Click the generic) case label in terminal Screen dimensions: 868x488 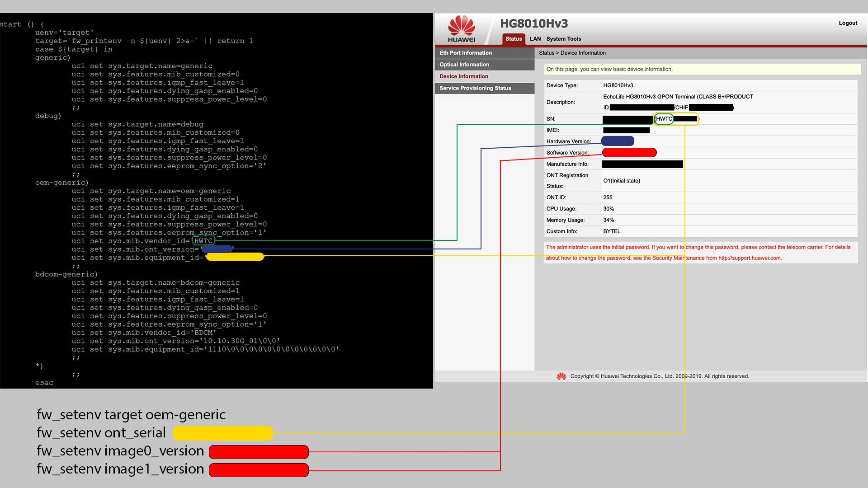click(x=52, y=58)
